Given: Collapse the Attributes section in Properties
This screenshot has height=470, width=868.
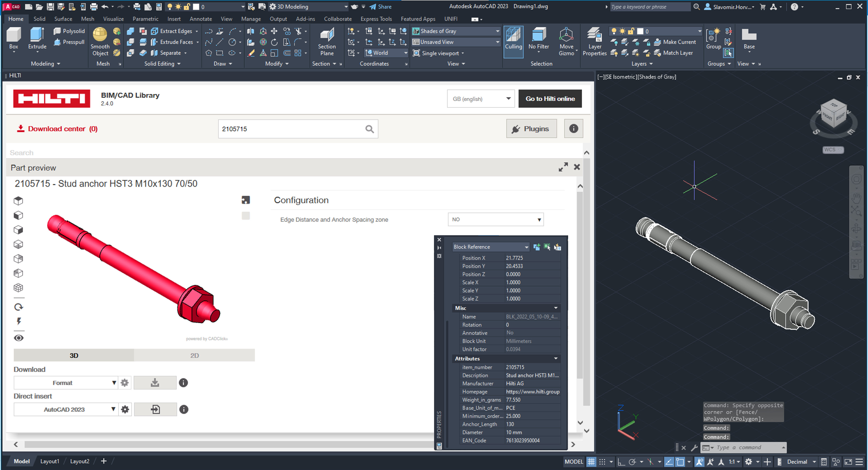Looking at the screenshot, I should click(556, 358).
